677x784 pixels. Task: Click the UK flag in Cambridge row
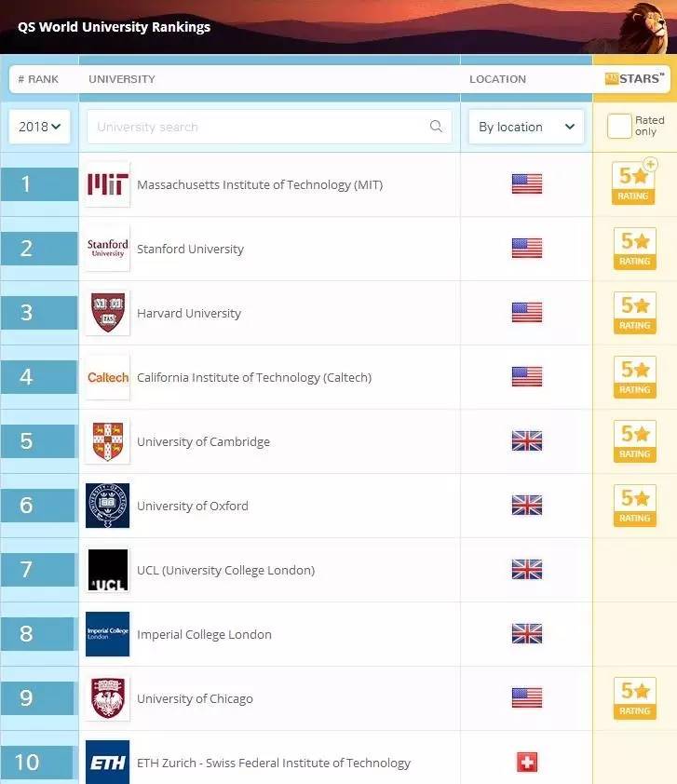[527, 441]
